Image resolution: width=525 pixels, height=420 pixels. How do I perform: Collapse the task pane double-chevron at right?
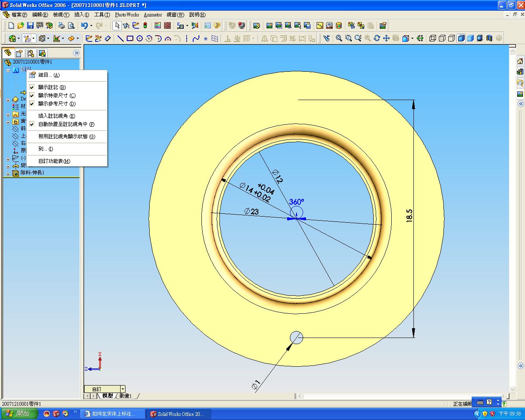pyautogui.click(x=520, y=104)
